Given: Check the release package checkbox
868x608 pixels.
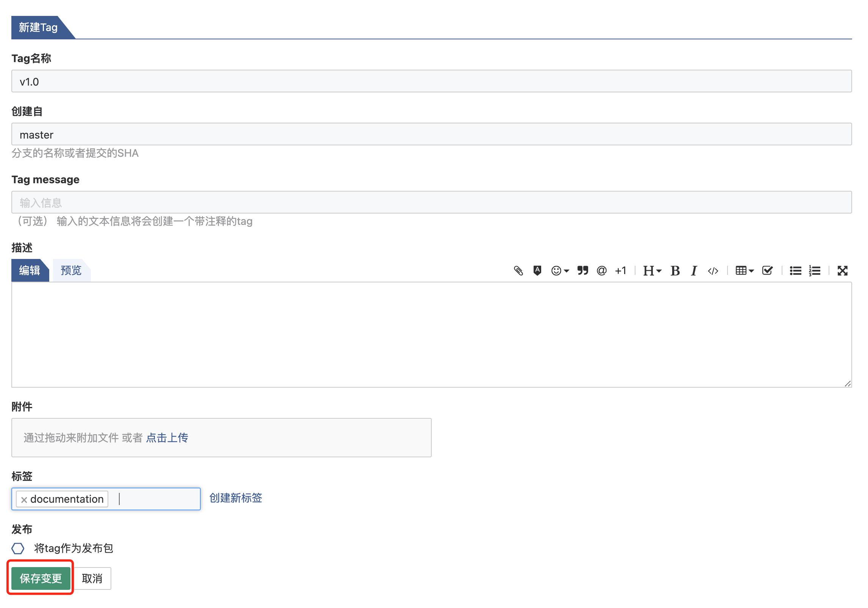Looking at the screenshot, I should point(18,548).
